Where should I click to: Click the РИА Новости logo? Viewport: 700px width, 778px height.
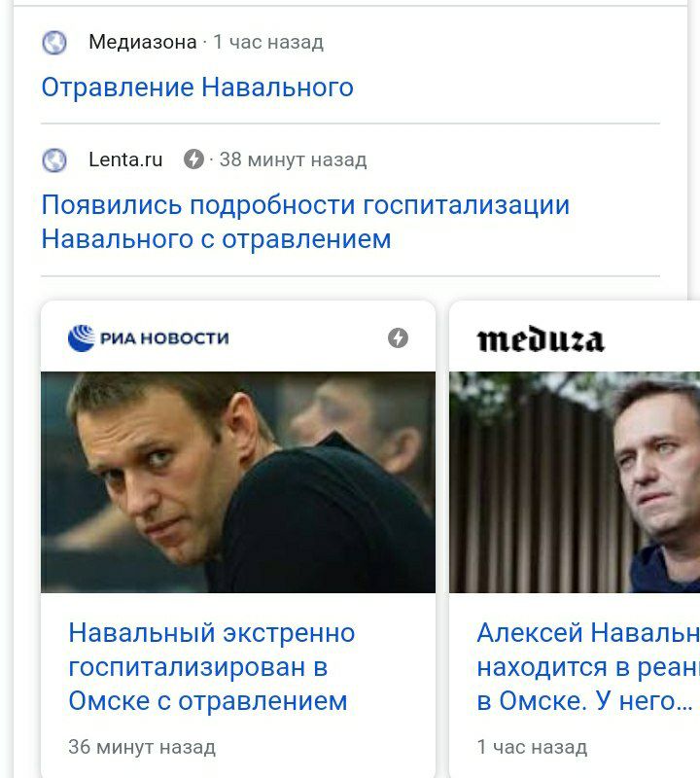point(149,337)
